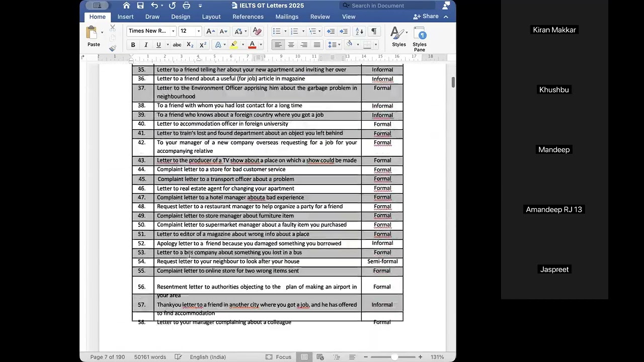The image size is (644, 362).
Task: Open word count showing 50161 words
Action: (x=150, y=357)
